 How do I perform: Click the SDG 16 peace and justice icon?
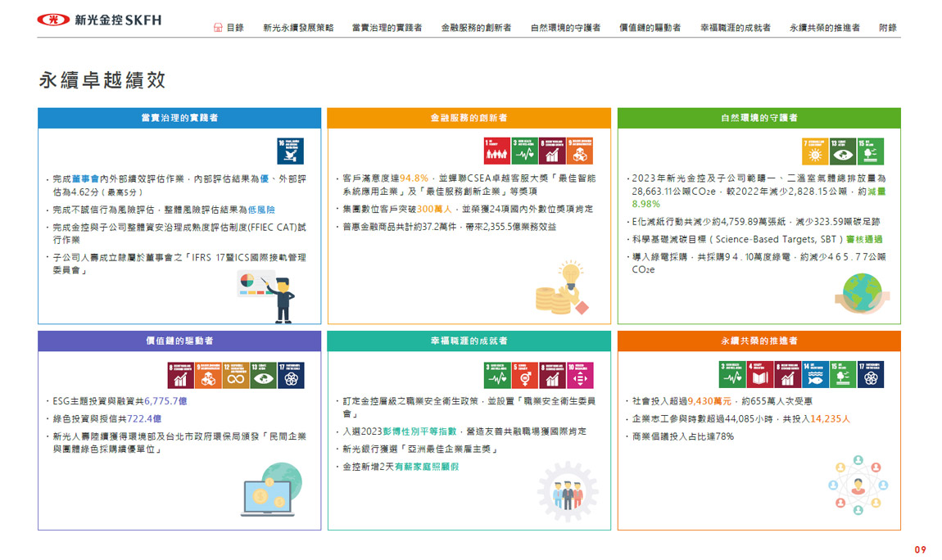click(291, 151)
